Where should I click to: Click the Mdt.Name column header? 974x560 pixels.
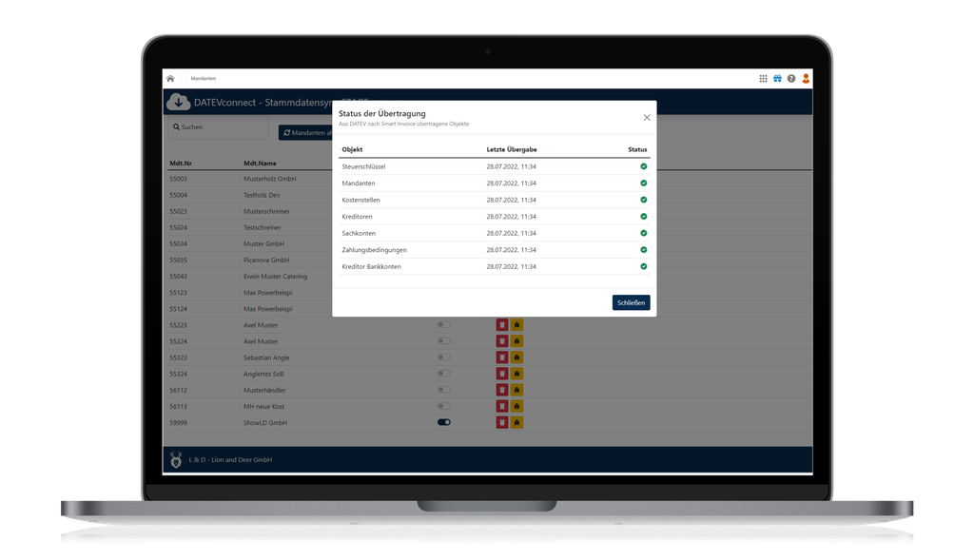pos(260,164)
